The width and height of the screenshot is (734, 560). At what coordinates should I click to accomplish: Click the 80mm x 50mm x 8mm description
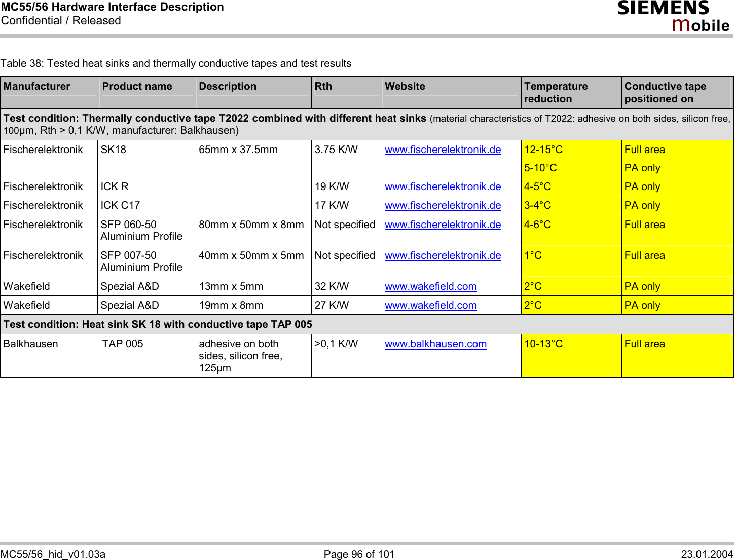tap(251, 225)
